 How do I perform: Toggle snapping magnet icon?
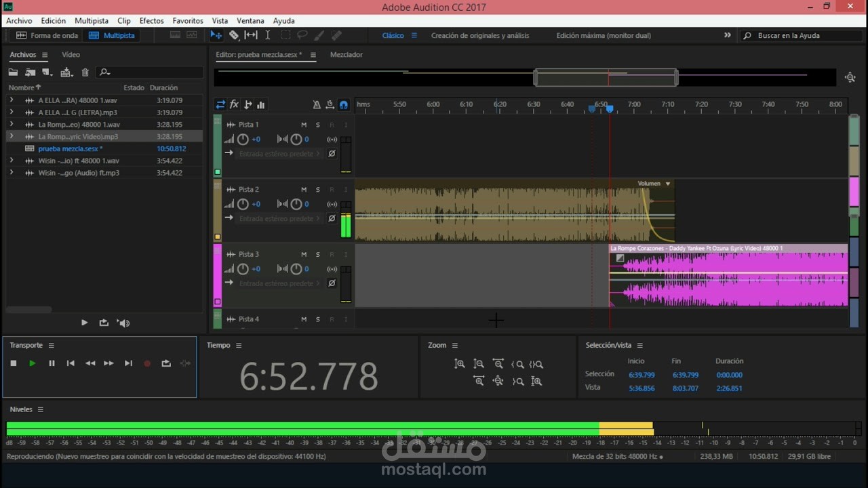point(344,104)
